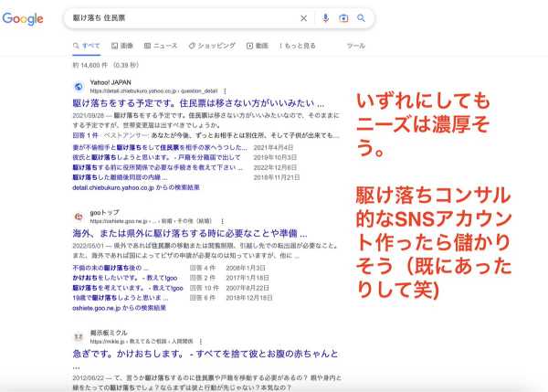548x392 pixels.
Task: Open sublink 駆け落ちした離婚後同居の内縁
Action: click(120, 177)
